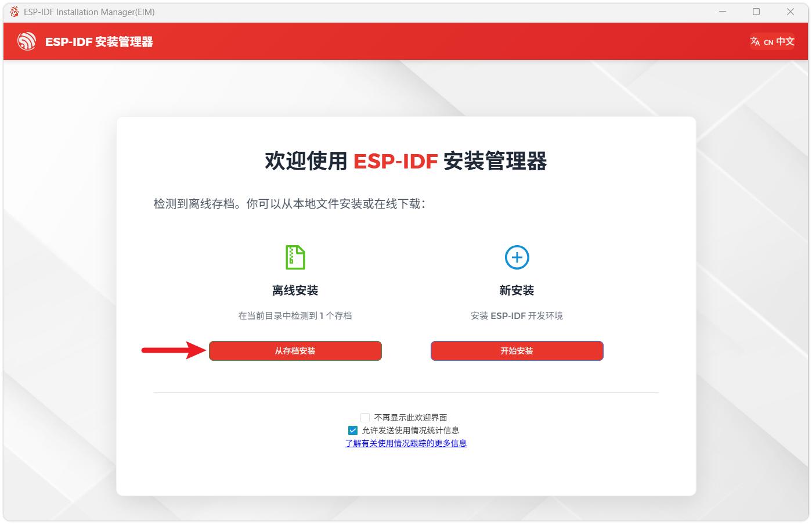Viewport: 812px width, 524px height.
Task: Select the 离线安装 heading
Action: (295, 290)
